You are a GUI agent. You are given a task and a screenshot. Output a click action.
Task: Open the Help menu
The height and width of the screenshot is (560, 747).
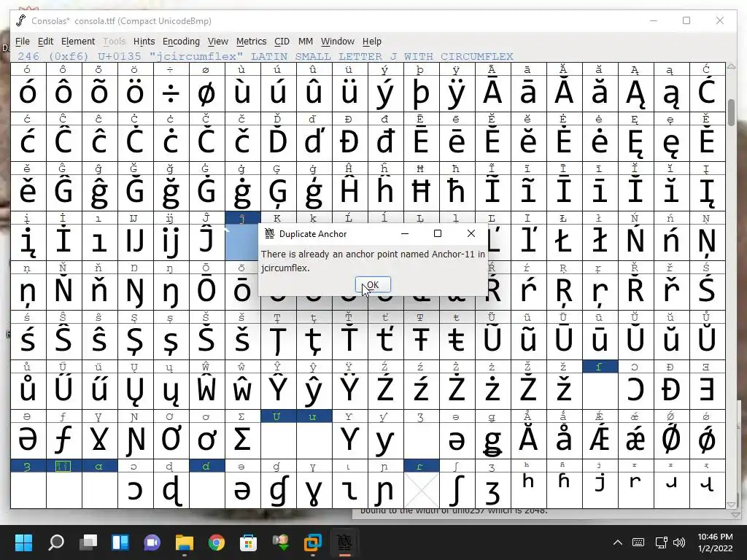click(x=371, y=42)
